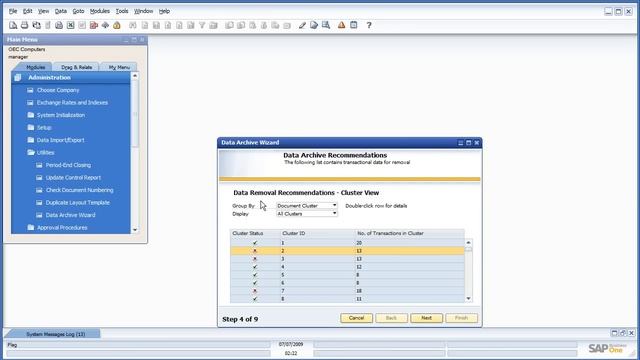The height and width of the screenshot is (360, 640).
Task: Open the Calendar toolbar icon
Action: point(353,25)
